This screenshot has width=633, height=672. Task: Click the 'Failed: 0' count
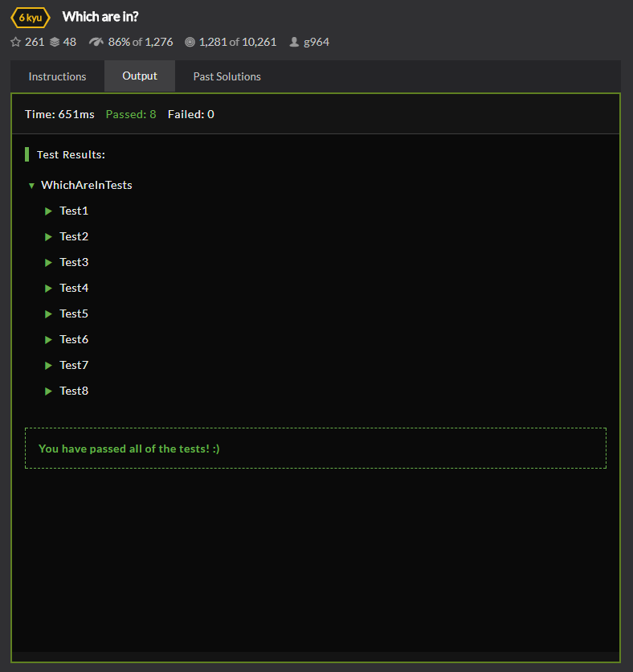tap(191, 114)
